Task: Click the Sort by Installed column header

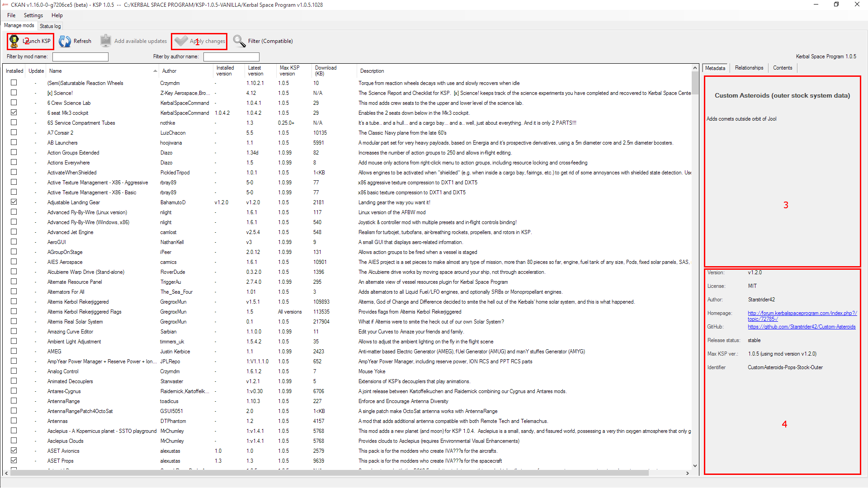Action: tap(14, 71)
